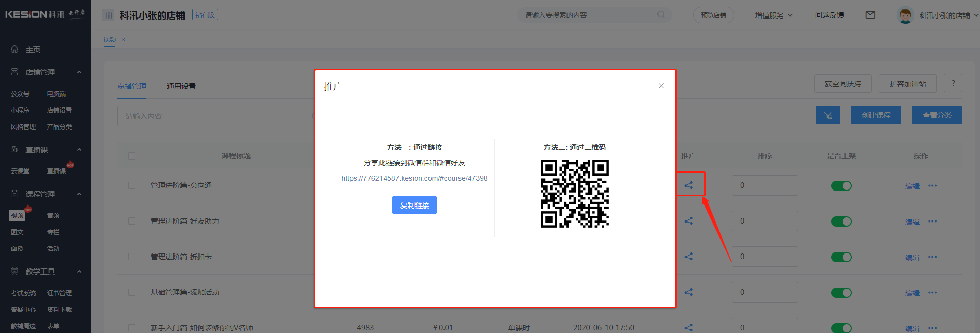Click the share icon for 管理进阶篇-折扣卡
The width and height of the screenshot is (980, 333).
pyautogui.click(x=688, y=257)
